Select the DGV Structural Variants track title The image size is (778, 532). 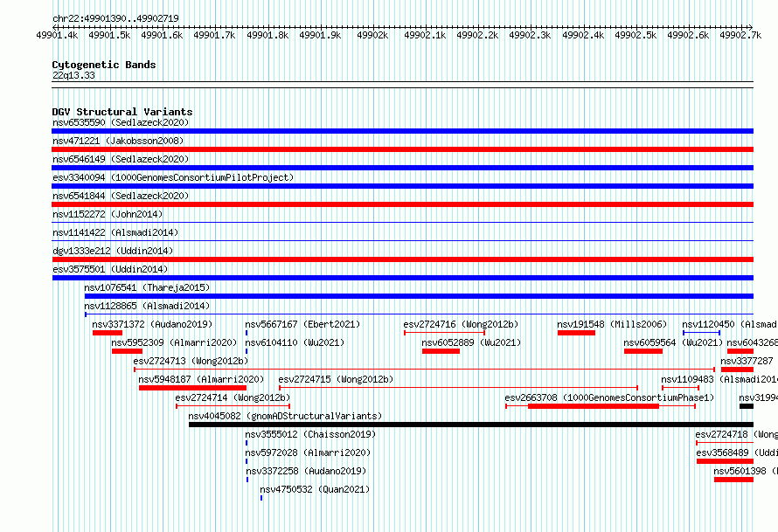pyautogui.click(x=122, y=112)
